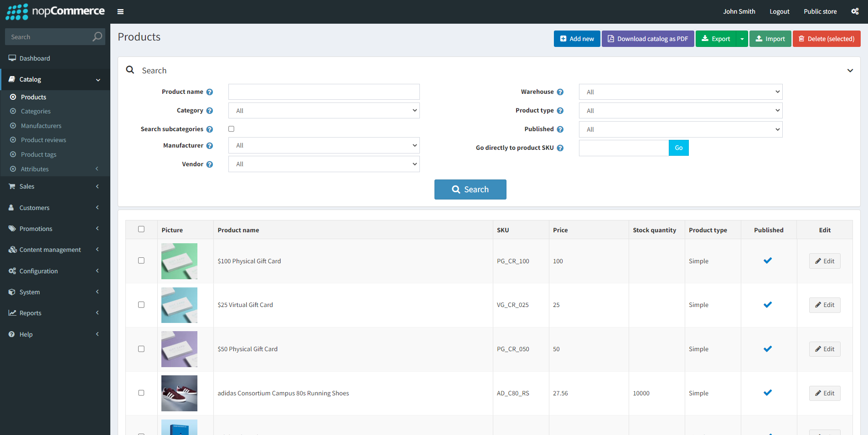The width and height of the screenshot is (868, 435).
Task: Open the Published filter dropdown
Action: pos(681,129)
